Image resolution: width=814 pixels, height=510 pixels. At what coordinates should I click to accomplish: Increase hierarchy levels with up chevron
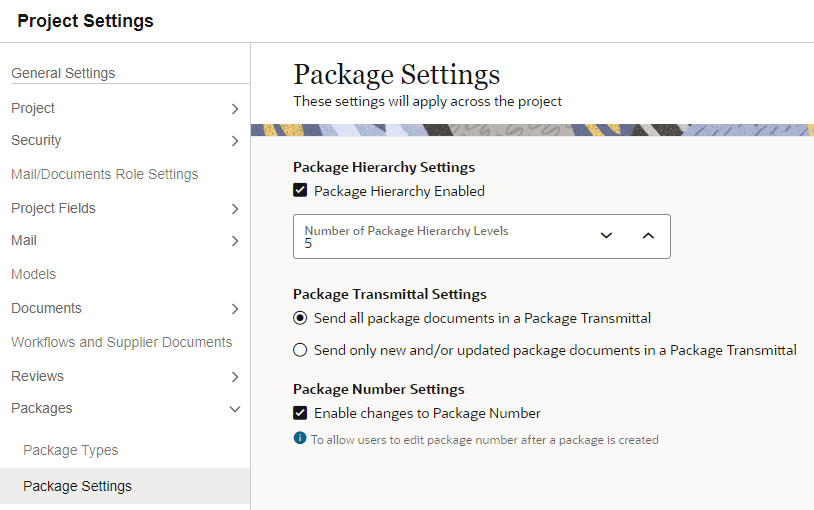(648, 236)
